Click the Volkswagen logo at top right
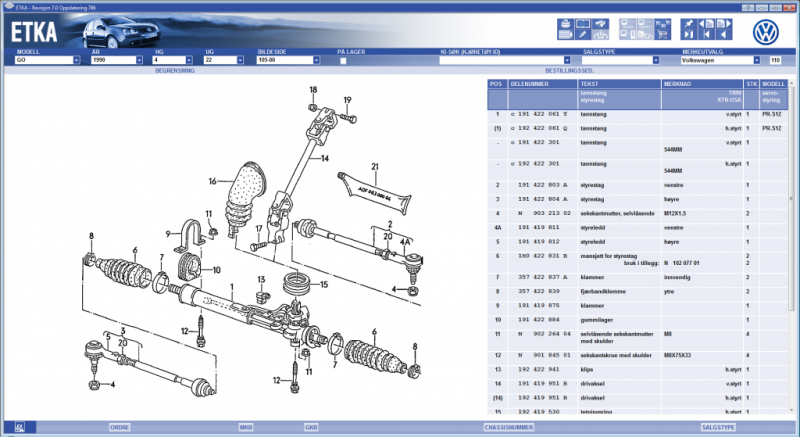The height and width of the screenshot is (437, 800). [766, 32]
